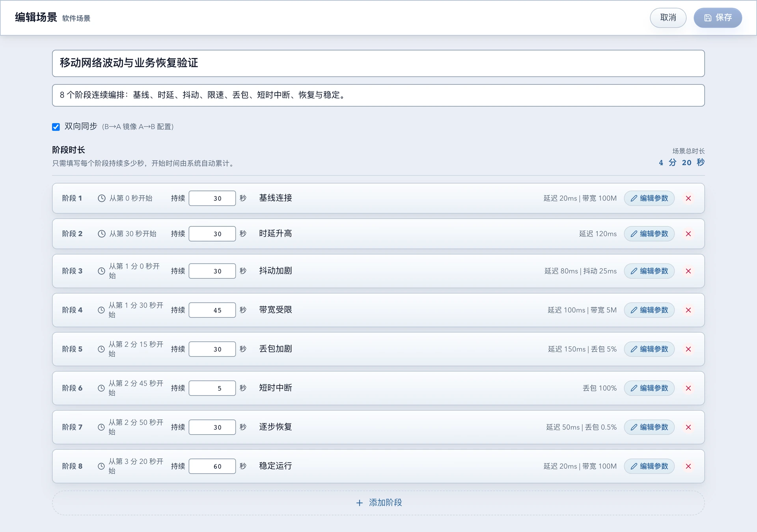This screenshot has height=532, width=757.
Task: Delete stage 3 抖动加剧 via red X
Action: pos(688,271)
